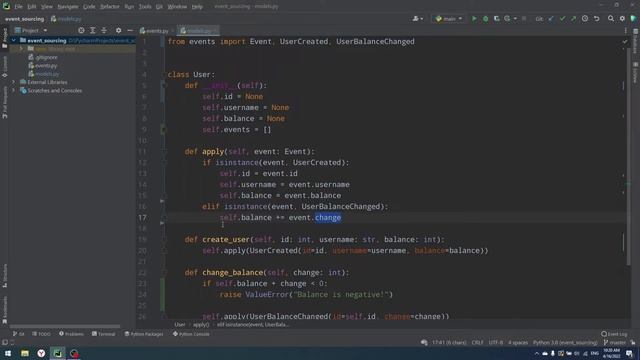Screen dimensions: 640x360
Task: Click the editor tabs more-options dots
Action: coord(625,31)
